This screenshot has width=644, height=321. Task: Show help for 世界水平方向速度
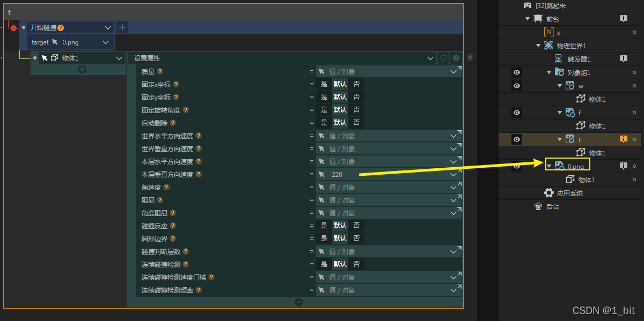point(199,136)
